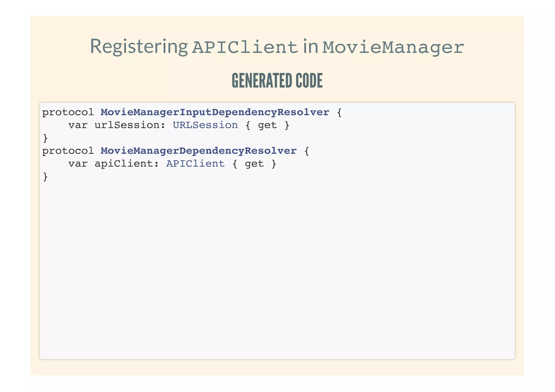The height and width of the screenshot is (392, 555).
Task: Click first 'protocol' keyword in code
Action: (x=68, y=112)
